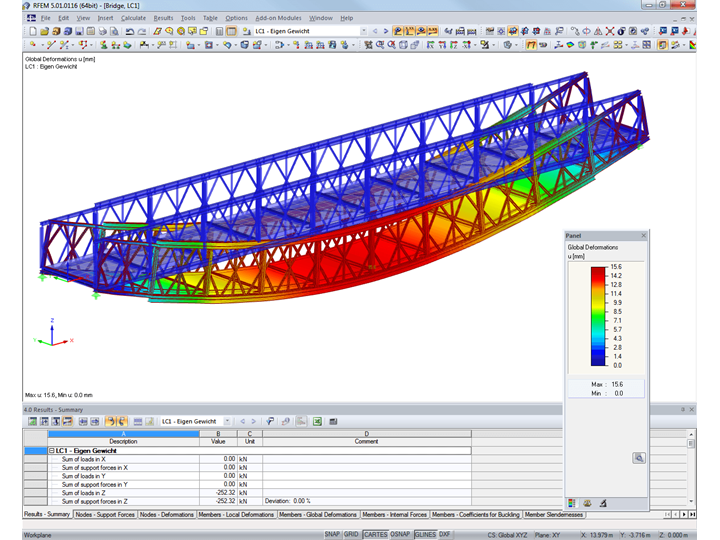Open color spectrum icon at toolbar end
720x540 pixels.
pyautogui.click(x=692, y=45)
